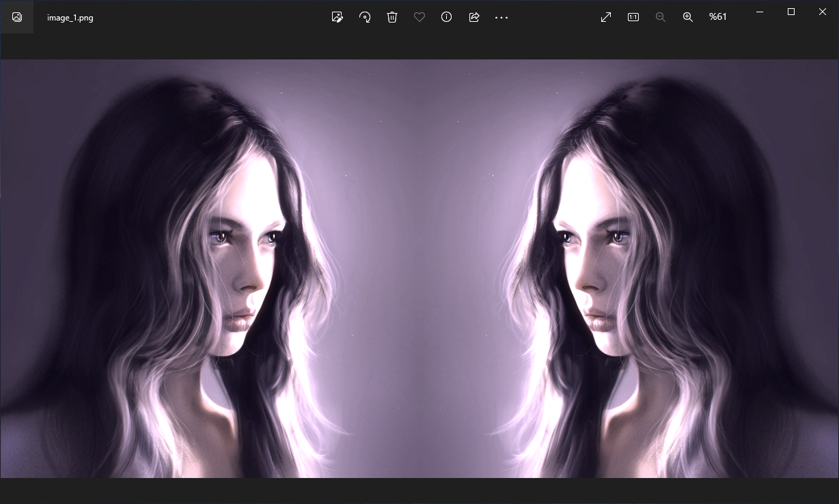
Task: Click the image_1.png file name
Action: point(70,18)
